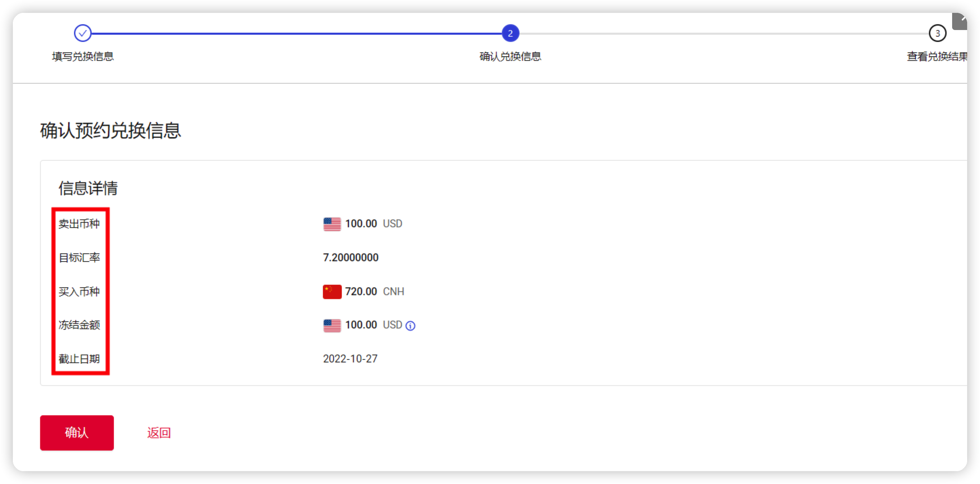Click the 2022-10-27 deadline date
This screenshot has height=484, width=980.
(x=350, y=359)
